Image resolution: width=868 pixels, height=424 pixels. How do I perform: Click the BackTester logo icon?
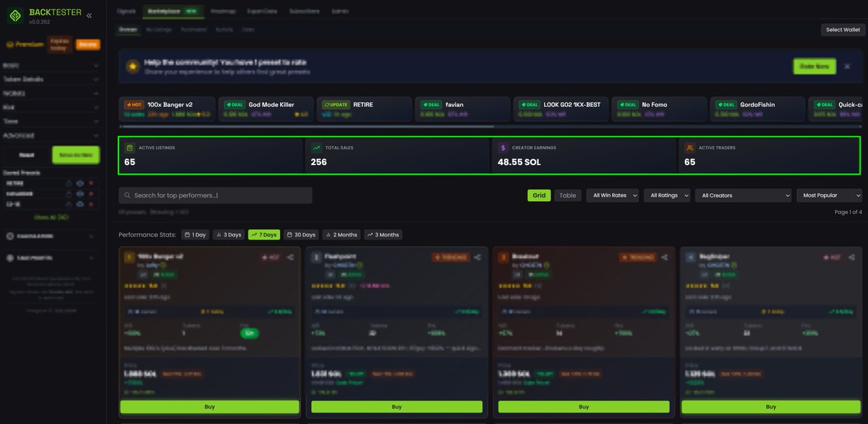[x=15, y=14]
